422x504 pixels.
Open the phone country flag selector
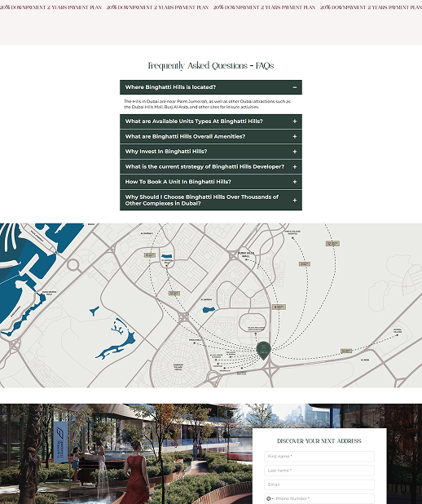[x=270, y=498]
